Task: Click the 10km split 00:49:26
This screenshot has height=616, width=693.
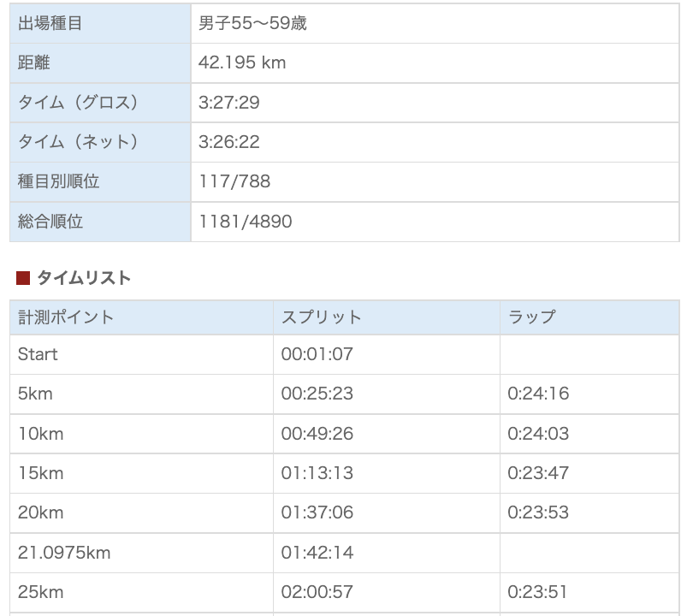Action: click(x=317, y=434)
